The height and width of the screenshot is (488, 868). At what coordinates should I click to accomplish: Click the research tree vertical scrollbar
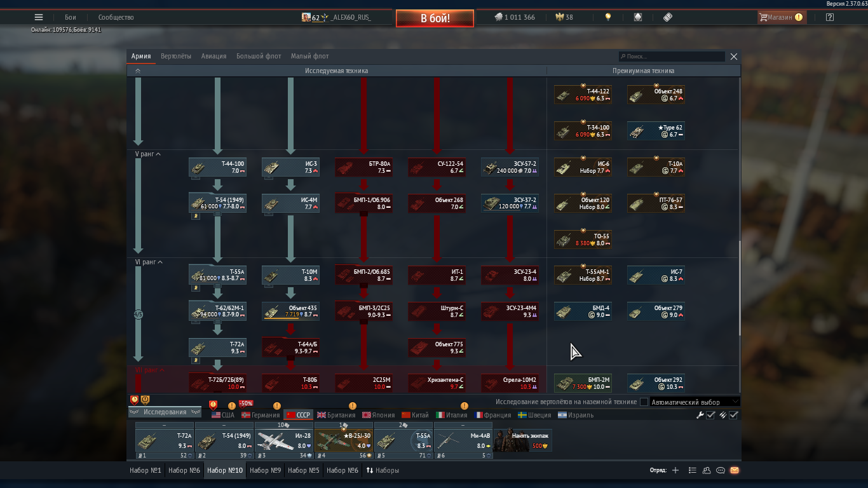(740, 288)
